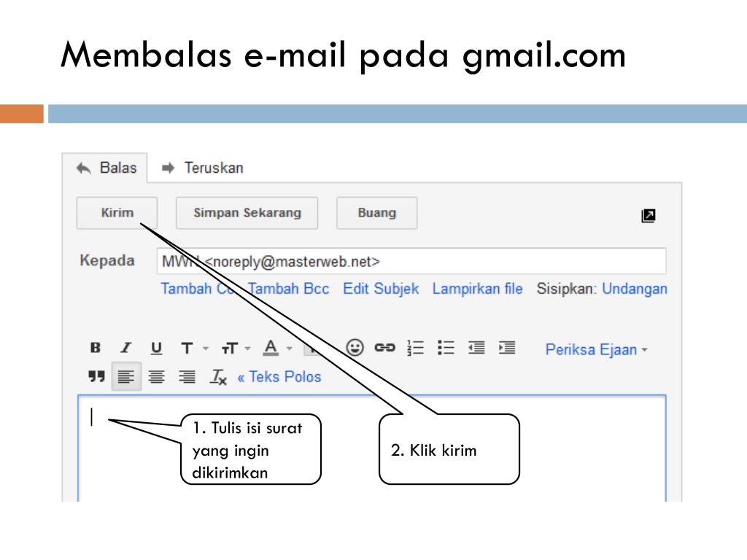Insert an Undangan invitation
Viewport: 747px width, 560px height.
click(x=635, y=289)
